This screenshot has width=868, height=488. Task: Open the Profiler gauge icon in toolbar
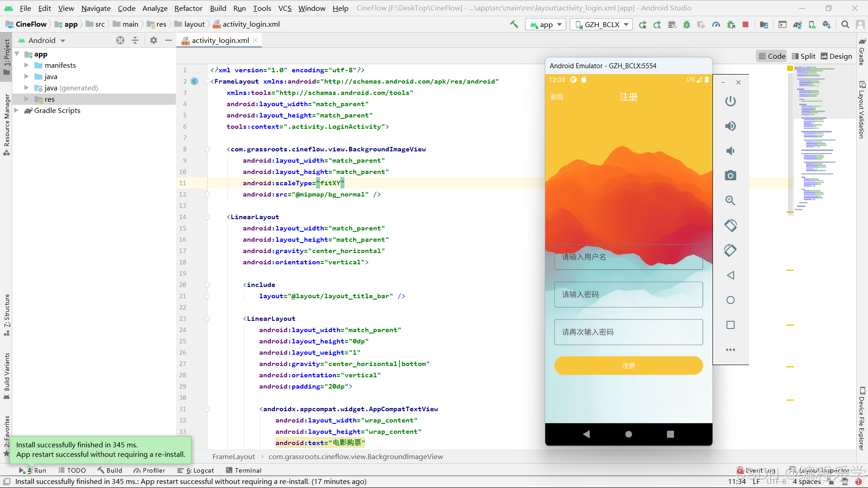(x=716, y=24)
